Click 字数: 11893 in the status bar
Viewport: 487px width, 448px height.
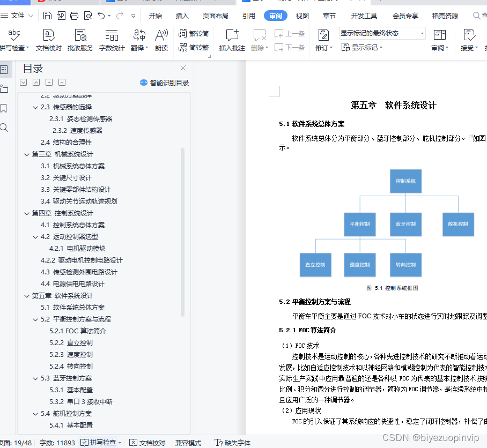[57, 443]
